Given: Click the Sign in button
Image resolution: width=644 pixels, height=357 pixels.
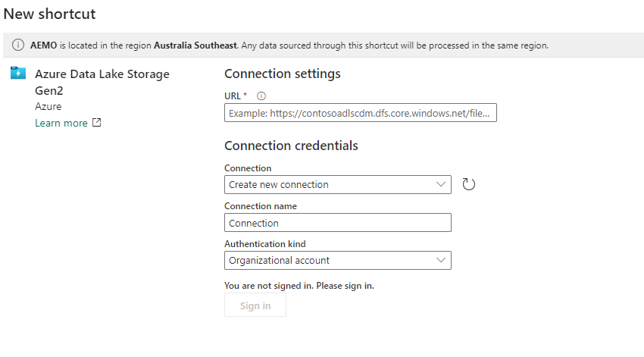Looking at the screenshot, I should tap(255, 305).
